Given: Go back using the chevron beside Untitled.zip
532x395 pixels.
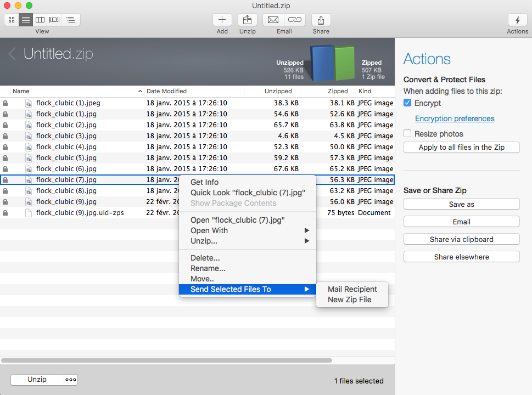Looking at the screenshot, I should pos(12,54).
